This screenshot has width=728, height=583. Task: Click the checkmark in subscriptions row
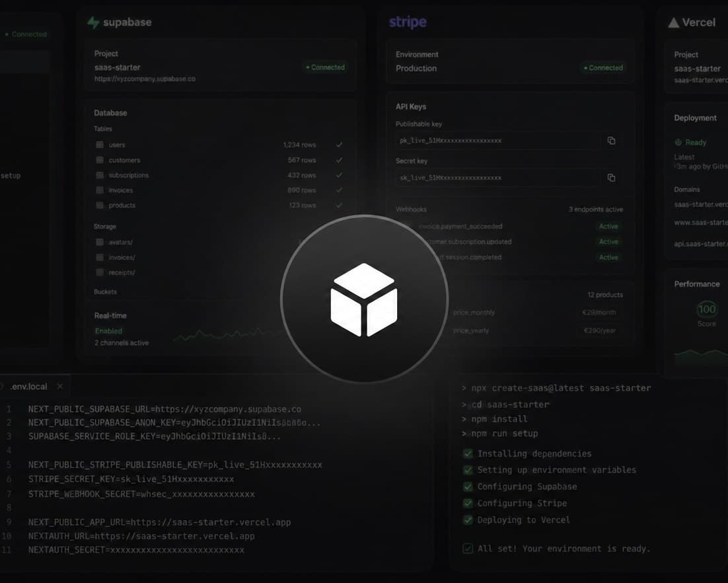pyautogui.click(x=340, y=175)
